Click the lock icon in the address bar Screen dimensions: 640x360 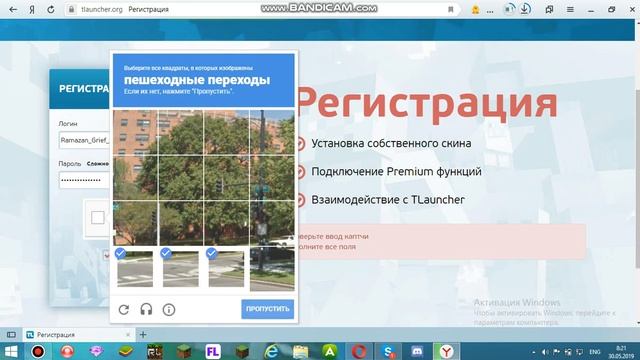(x=71, y=9)
